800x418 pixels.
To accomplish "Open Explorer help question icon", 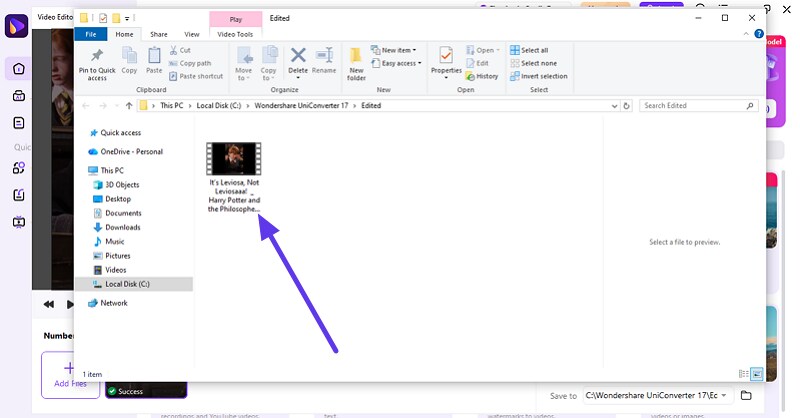I will pyautogui.click(x=759, y=34).
